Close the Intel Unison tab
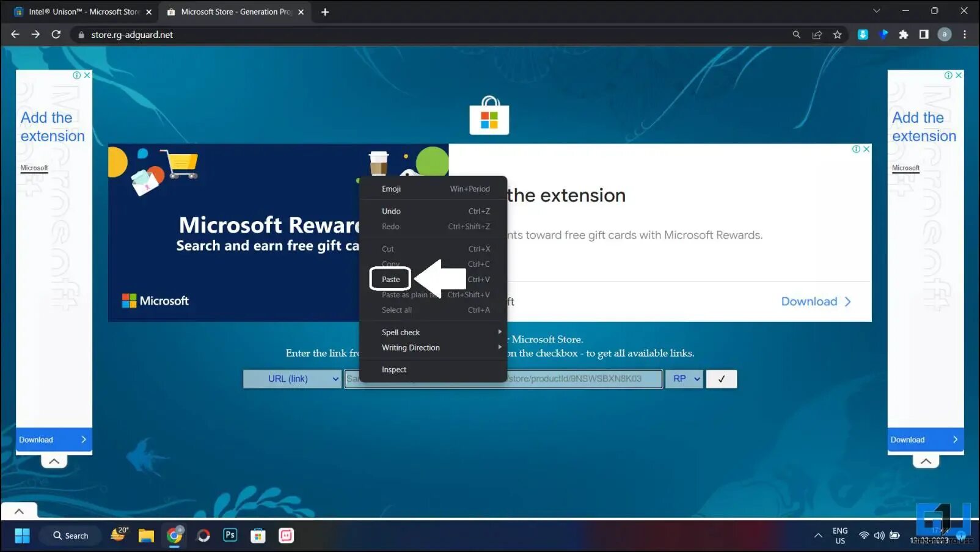This screenshot has width=980, height=552. click(x=148, y=12)
